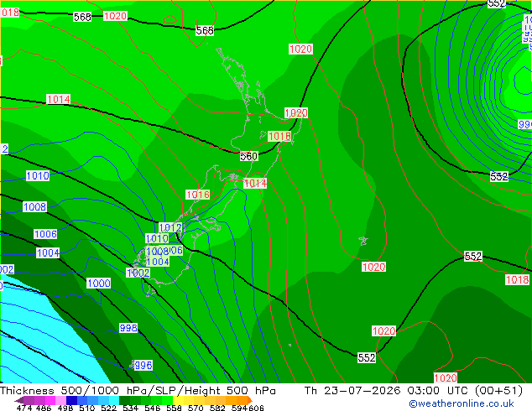Pick the dark blue legend swatch

tap(71, 400)
